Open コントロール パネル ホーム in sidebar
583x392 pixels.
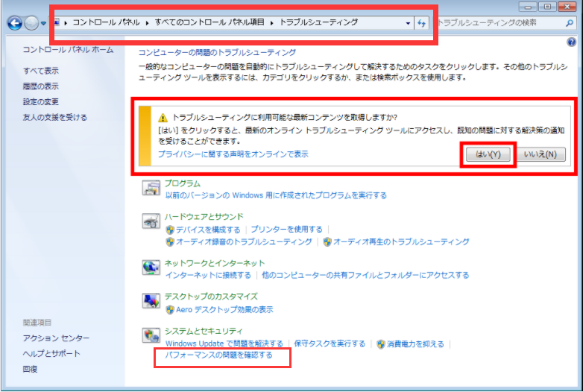point(68,50)
